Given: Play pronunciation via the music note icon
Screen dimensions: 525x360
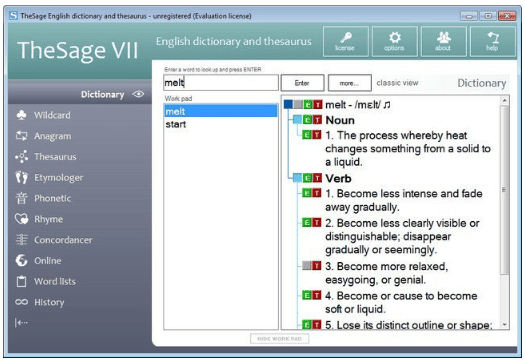Looking at the screenshot, I should tap(386, 105).
